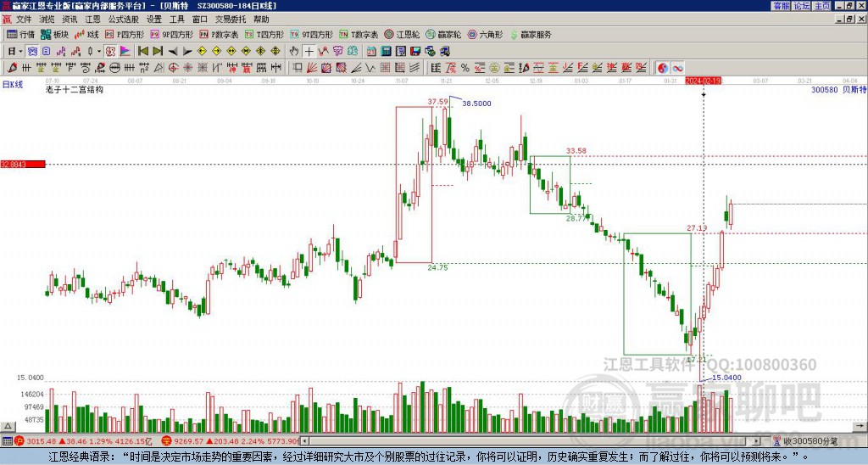
Task: Jump to first bar icon
Action: tap(142, 52)
